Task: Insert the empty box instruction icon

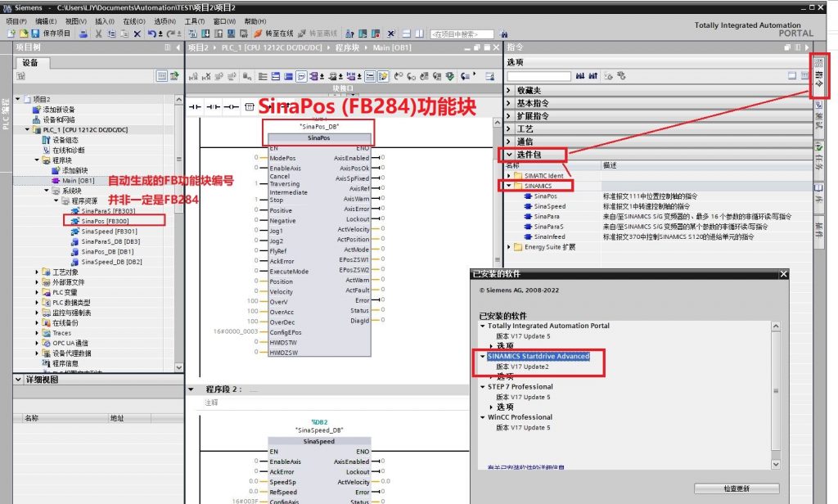Action: pos(251,106)
